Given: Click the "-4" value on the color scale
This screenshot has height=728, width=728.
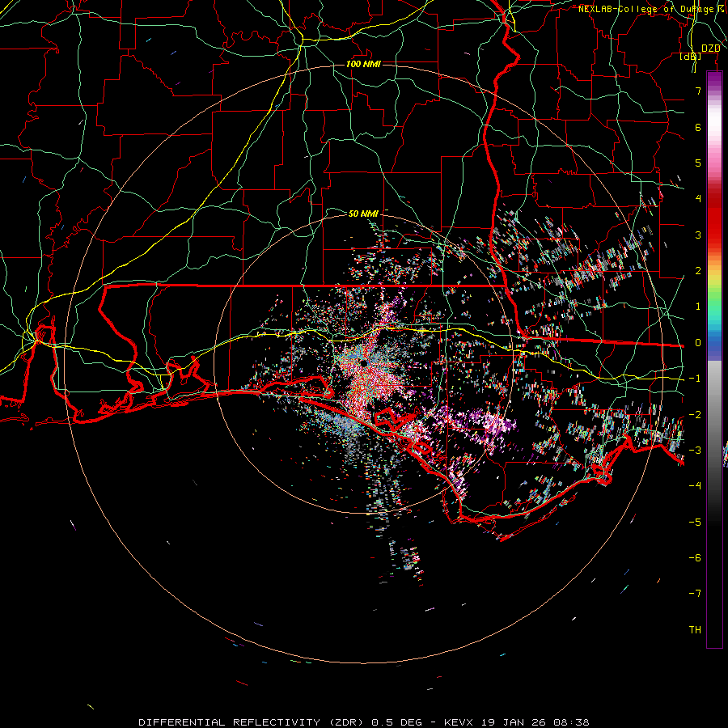Looking at the screenshot, I should pyautogui.click(x=695, y=486).
